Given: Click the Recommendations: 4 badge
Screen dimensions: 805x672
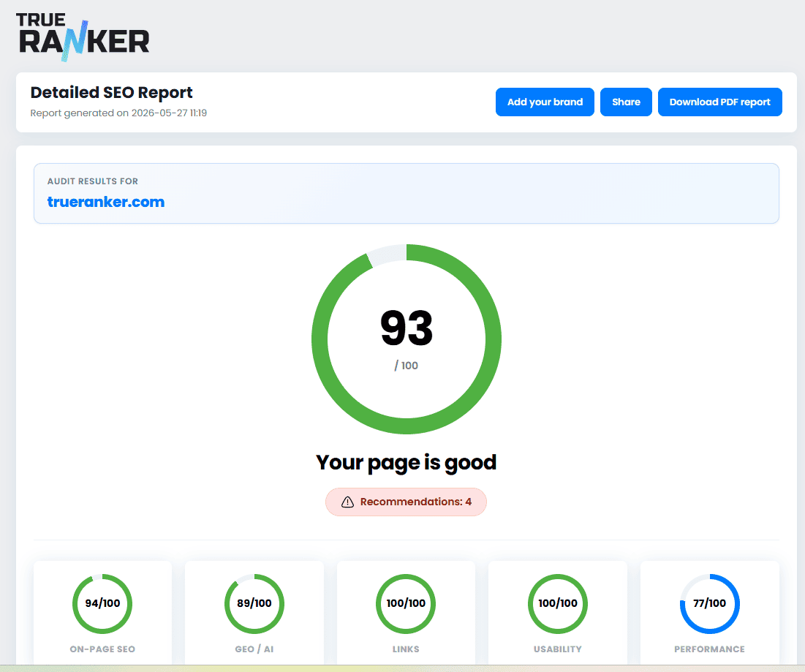Looking at the screenshot, I should (x=406, y=502).
